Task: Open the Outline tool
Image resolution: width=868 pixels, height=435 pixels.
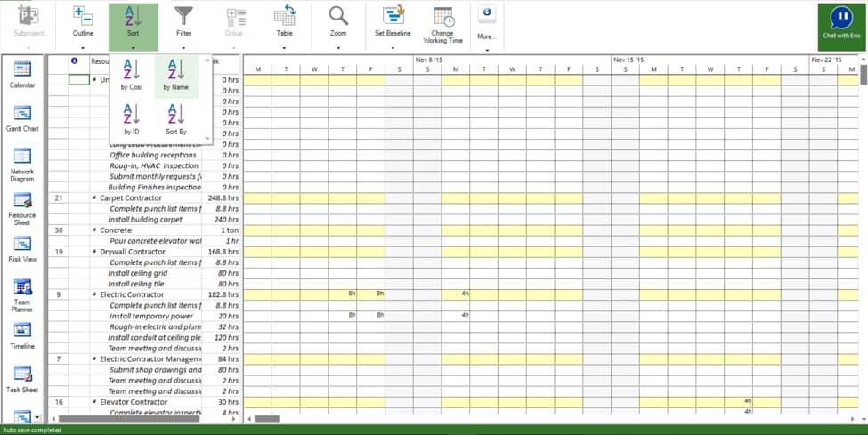Action: 83,21
